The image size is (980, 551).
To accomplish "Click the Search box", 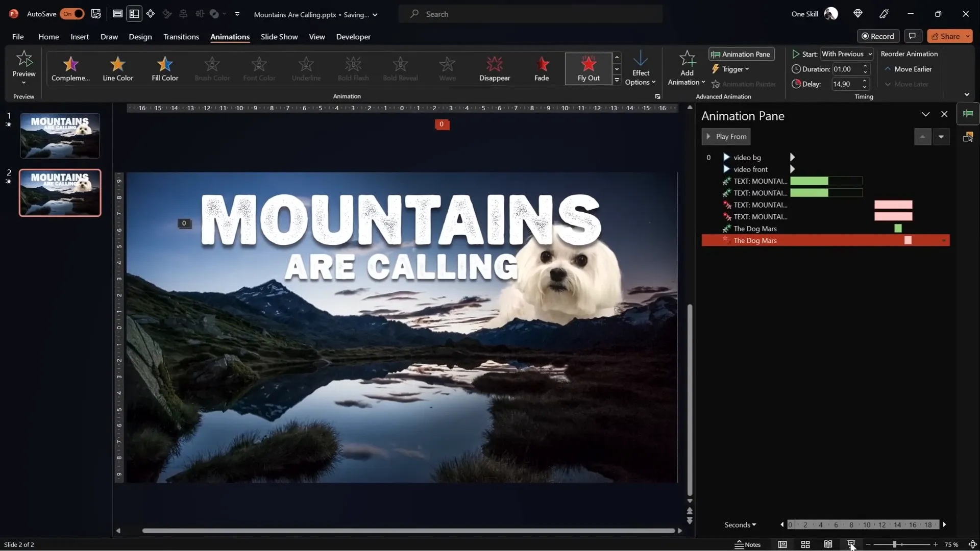I will [x=531, y=14].
